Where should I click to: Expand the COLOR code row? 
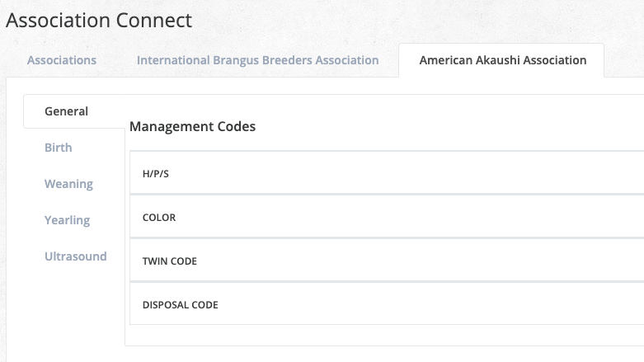click(x=386, y=218)
